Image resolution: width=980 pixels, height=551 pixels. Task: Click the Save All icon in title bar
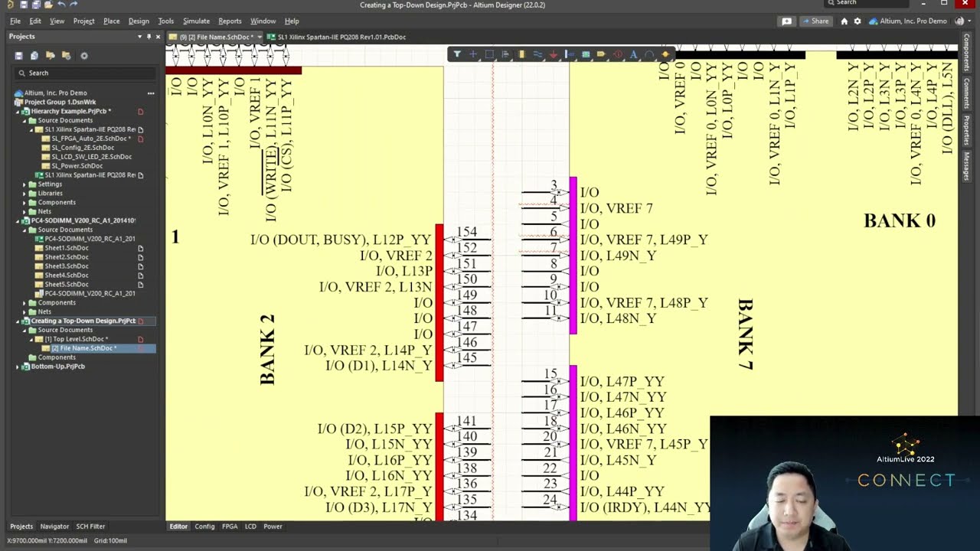click(x=35, y=5)
